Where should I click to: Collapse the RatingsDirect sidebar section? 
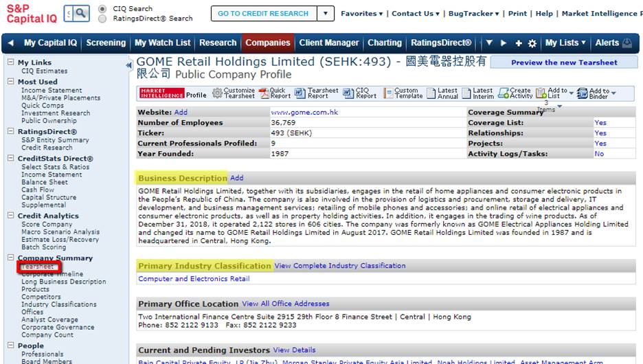point(11,131)
